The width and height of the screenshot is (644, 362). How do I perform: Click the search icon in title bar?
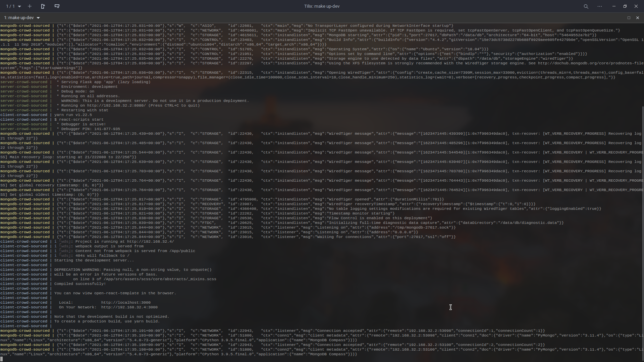586,6
